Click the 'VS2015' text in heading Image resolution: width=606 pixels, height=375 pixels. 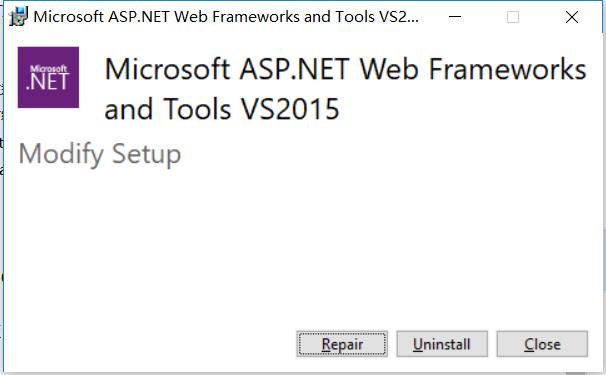[291, 109]
